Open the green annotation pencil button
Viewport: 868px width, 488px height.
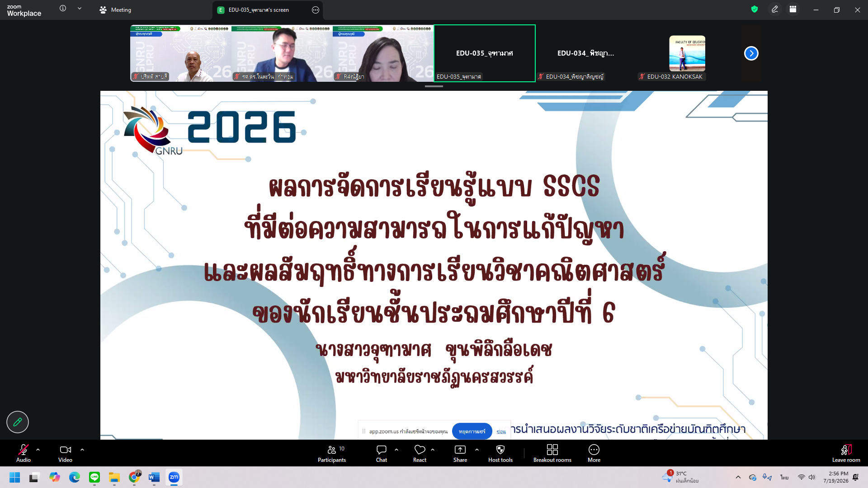click(18, 422)
